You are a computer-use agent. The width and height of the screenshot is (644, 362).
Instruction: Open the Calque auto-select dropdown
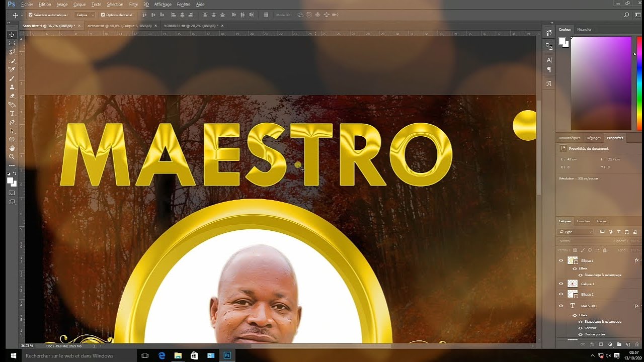tap(85, 15)
